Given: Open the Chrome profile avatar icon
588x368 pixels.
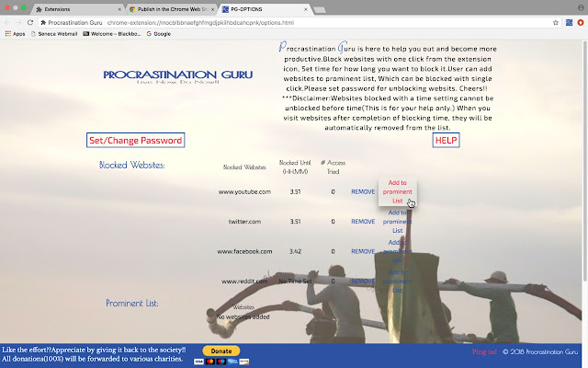Looking at the screenshot, I should click(581, 8).
